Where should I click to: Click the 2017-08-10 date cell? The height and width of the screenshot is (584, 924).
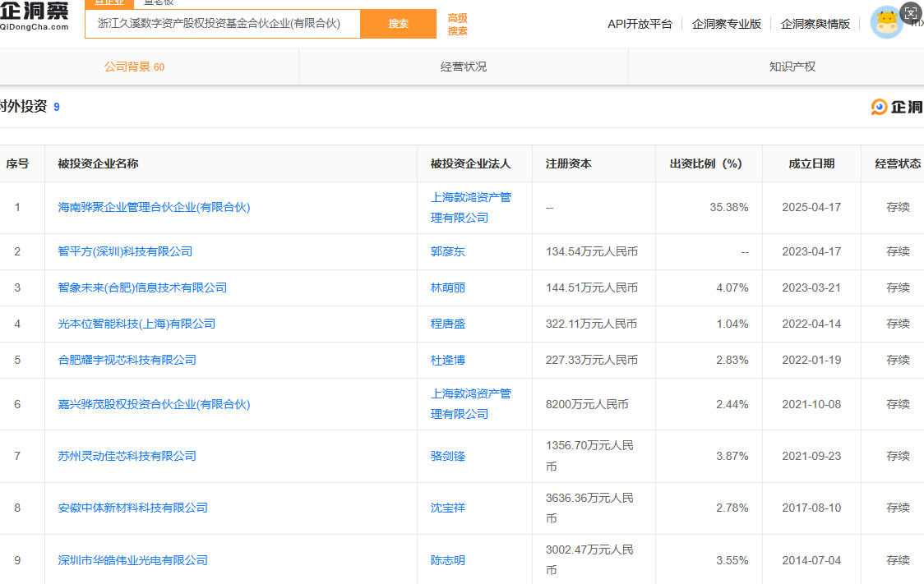click(811, 508)
